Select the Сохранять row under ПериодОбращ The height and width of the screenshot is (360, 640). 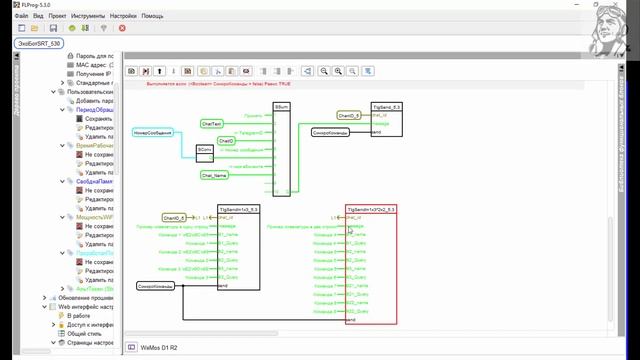click(x=98, y=119)
